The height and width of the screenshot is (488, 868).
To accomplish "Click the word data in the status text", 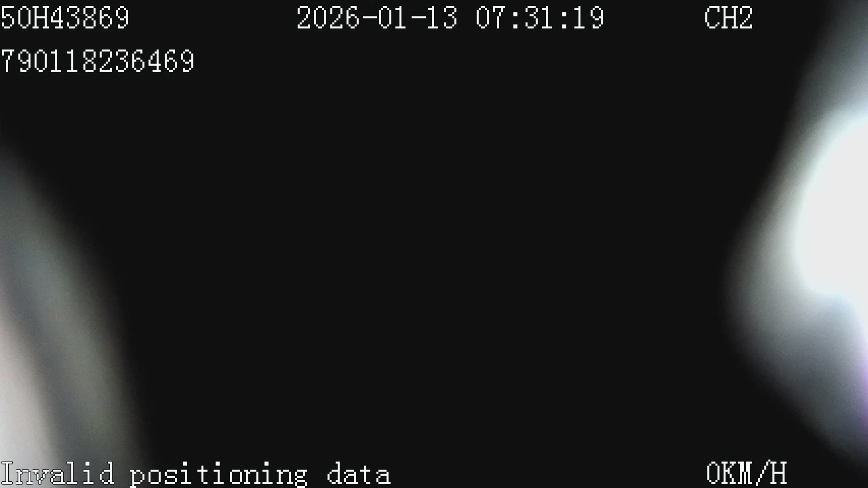I will (359, 473).
